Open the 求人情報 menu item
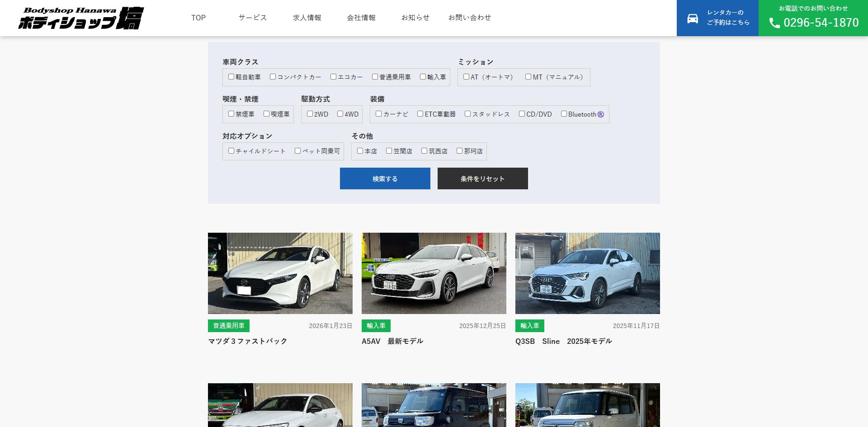This screenshot has height=427, width=868. [x=307, y=18]
